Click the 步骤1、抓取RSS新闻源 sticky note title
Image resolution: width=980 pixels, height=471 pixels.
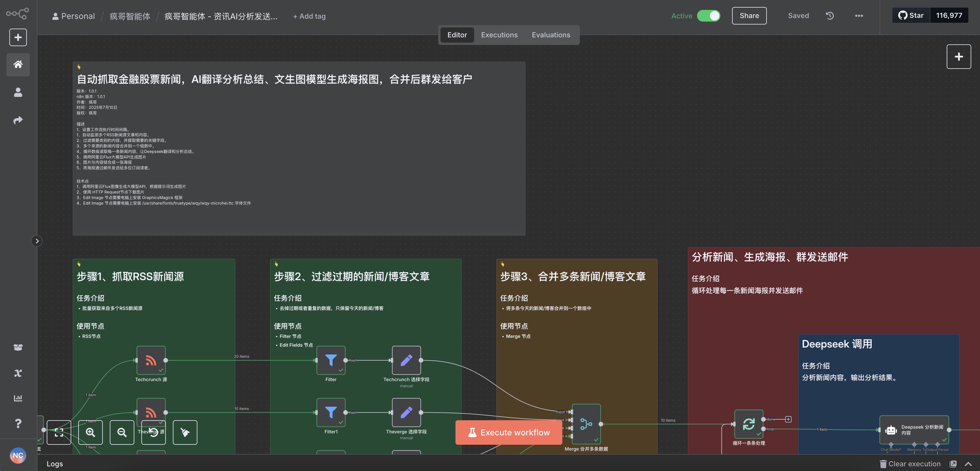[131, 276]
